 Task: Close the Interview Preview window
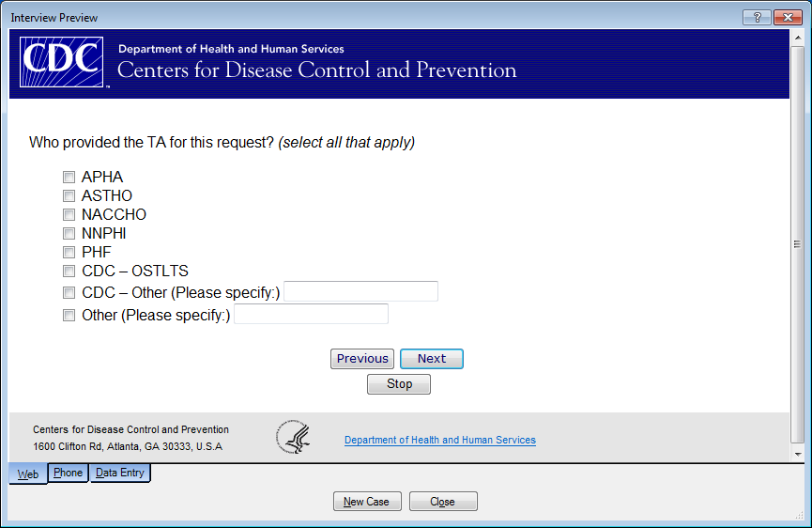(x=788, y=18)
